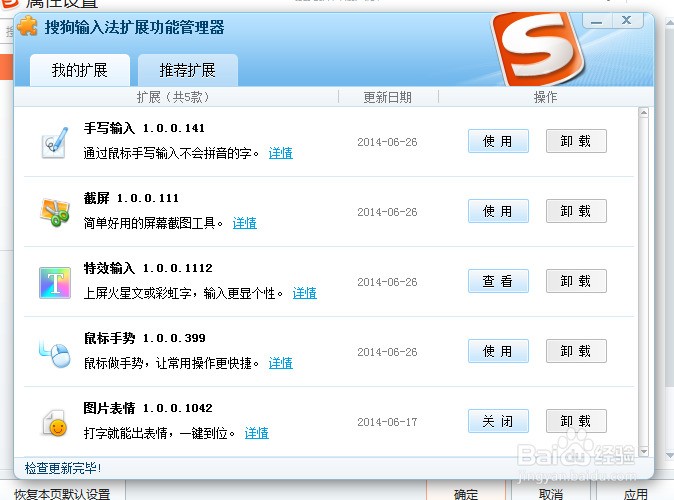Image resolution: width=674 pixels, height=500 pixels.
Task: Click 取消 in the properties window
Action: (x=551, y=494)
